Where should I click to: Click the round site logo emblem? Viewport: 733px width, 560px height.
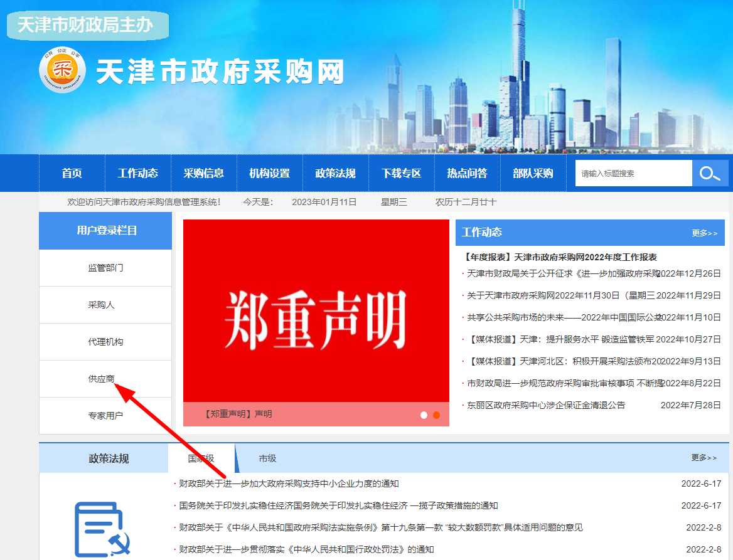[62, 70]
